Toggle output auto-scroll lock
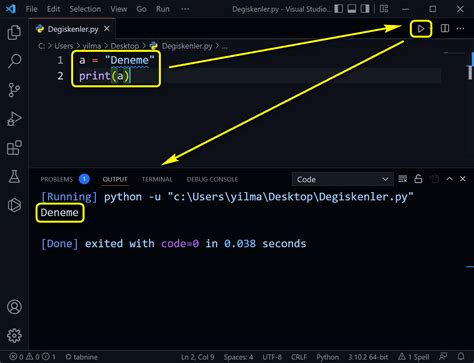This screenshot has height=363, width=474. [x=418, y=179]
